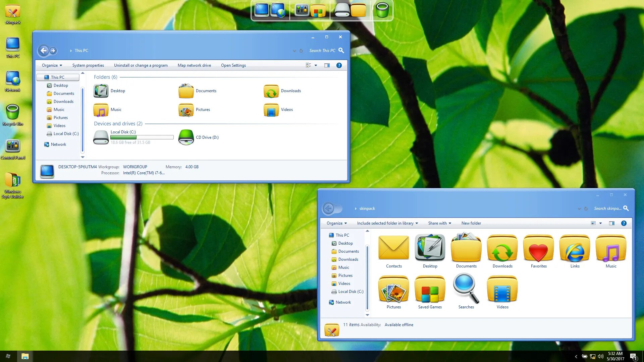Screen dimensions: 644x362
Task: Click the help icon in This PC window
Action: 339,65
